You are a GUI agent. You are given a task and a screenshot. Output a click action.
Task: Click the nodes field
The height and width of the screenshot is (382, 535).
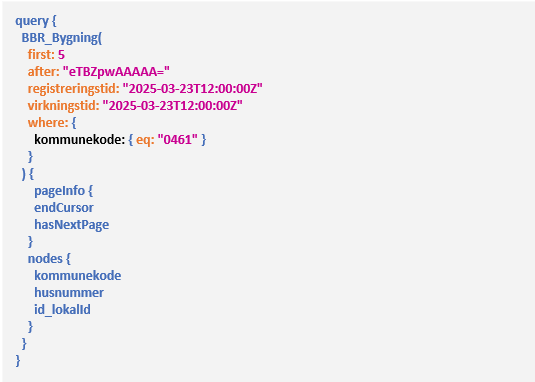(x=45, y=259)
